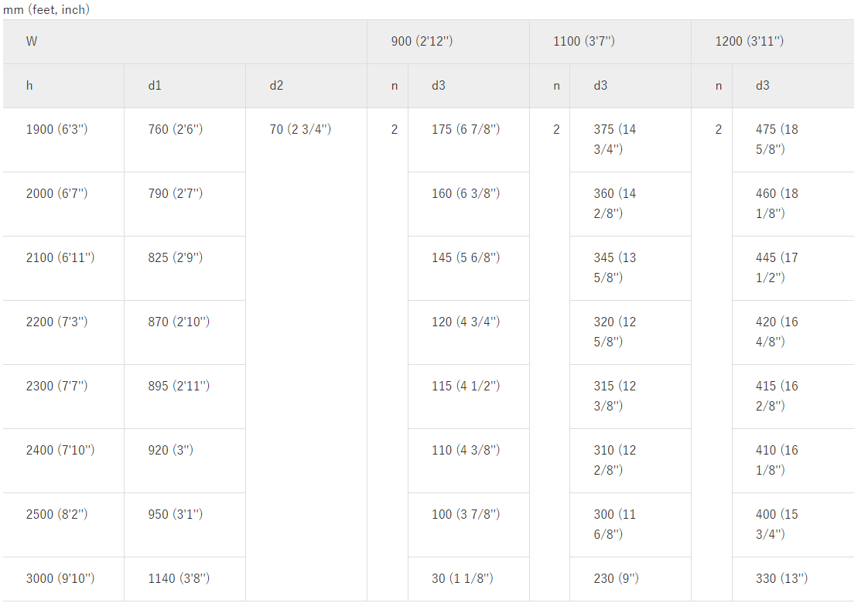Image resolution: width=868 pixels, height=603 pixels.
Task: Select the 1200 (3'11'') width column header
Action: [749, 42]
